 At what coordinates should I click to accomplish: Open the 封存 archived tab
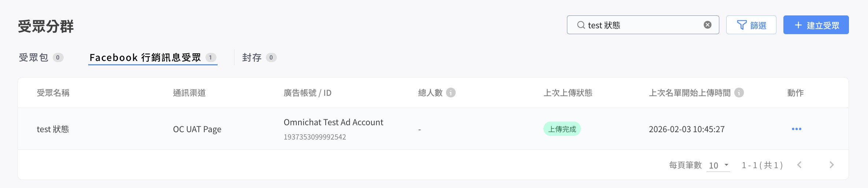(x=252, y=58)
